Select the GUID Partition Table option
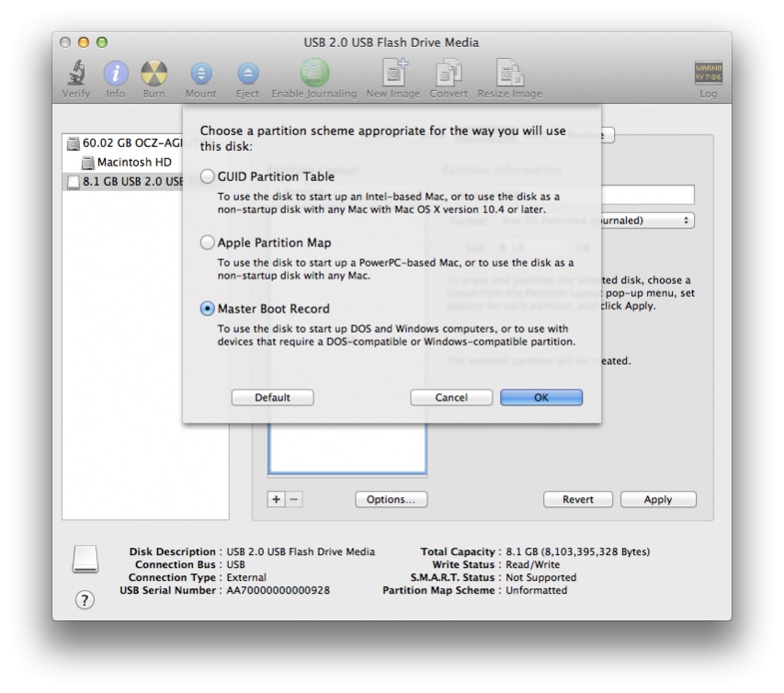Viewport: 784px width, 693px height. [x=208, y=176]
